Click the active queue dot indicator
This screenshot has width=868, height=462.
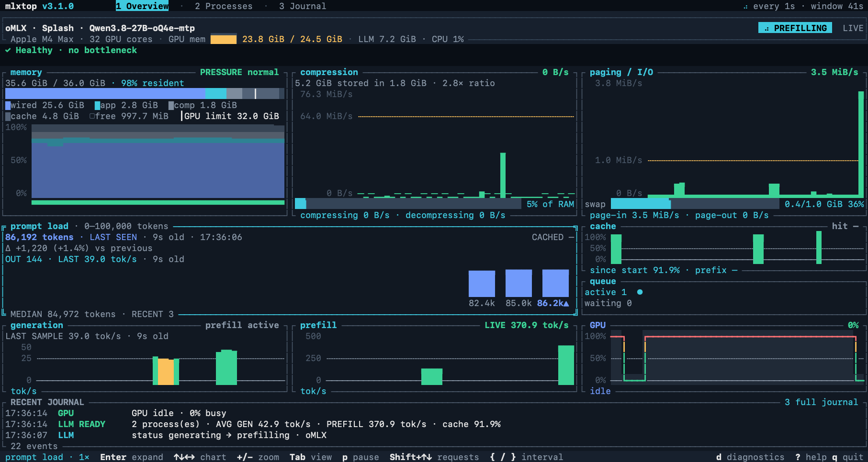coord(640,292)
